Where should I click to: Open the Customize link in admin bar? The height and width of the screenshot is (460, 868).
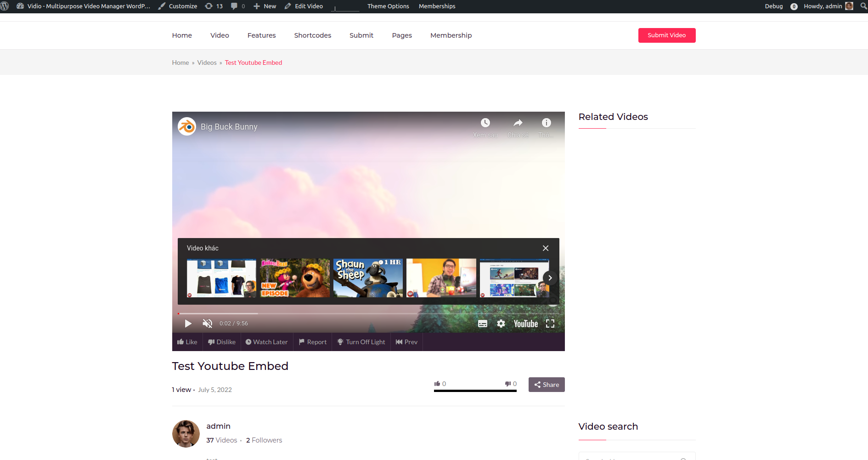click(x=178, y=6)
